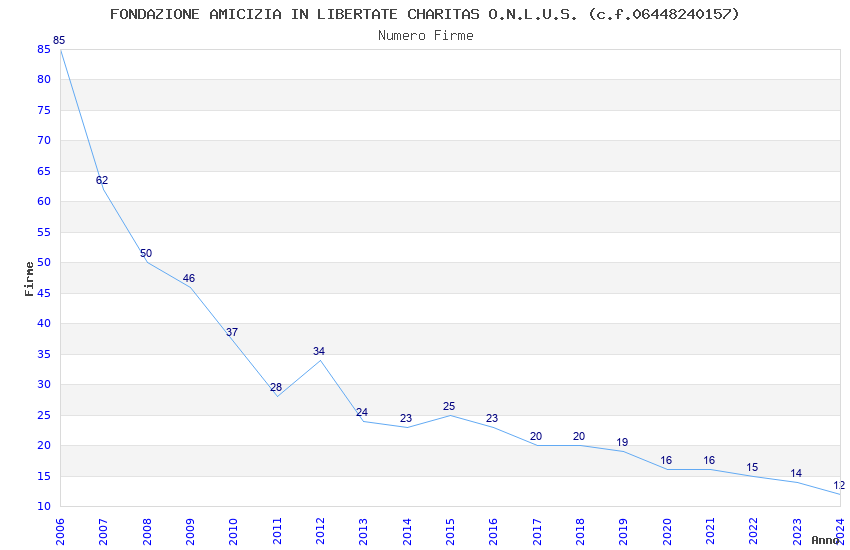The height and width of the screenshot is (550, 850).
Task: Click x-axis year 2007
Action: pyautogui.click(x=104, y=531)
